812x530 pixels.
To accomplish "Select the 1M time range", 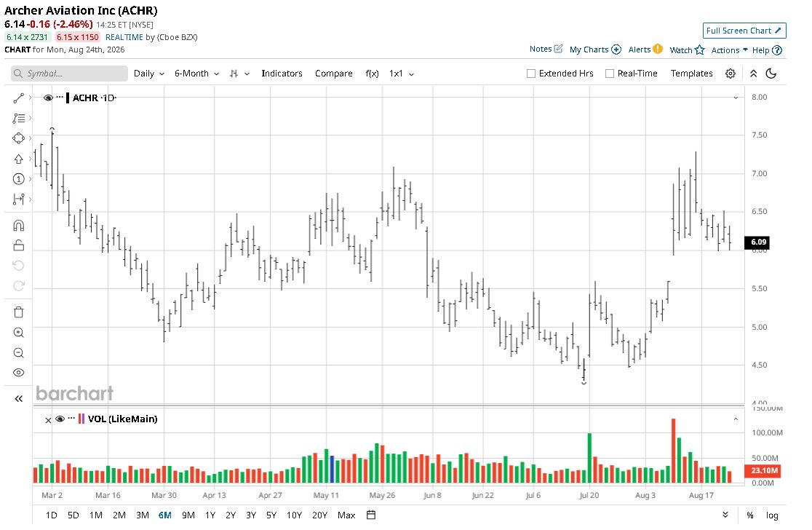I will [x=96, y=515].
